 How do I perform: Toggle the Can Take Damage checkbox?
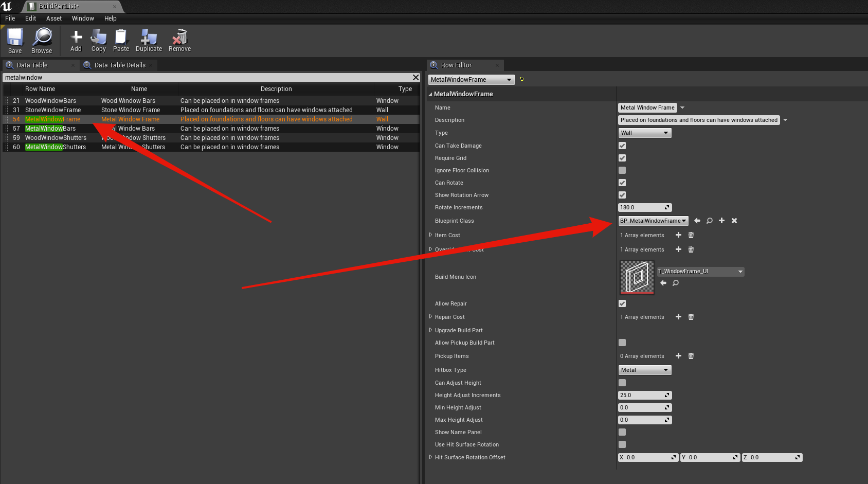point(622,146)
